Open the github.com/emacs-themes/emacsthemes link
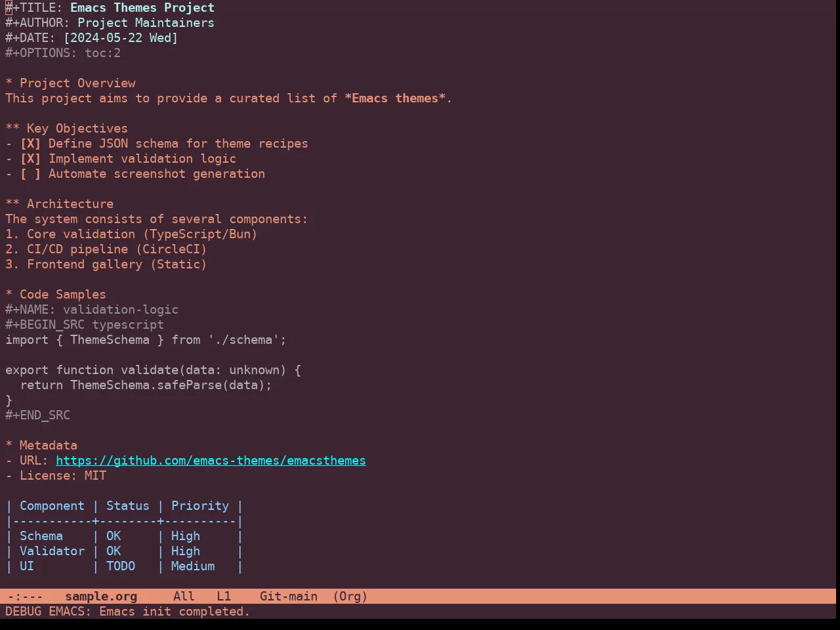 [x=211, y=461]
